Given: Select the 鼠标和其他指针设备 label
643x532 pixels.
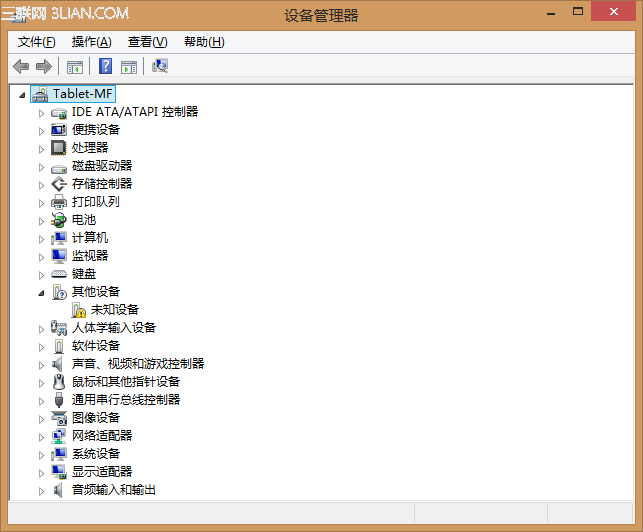Looking at the screenshot, I should [126, 382].
